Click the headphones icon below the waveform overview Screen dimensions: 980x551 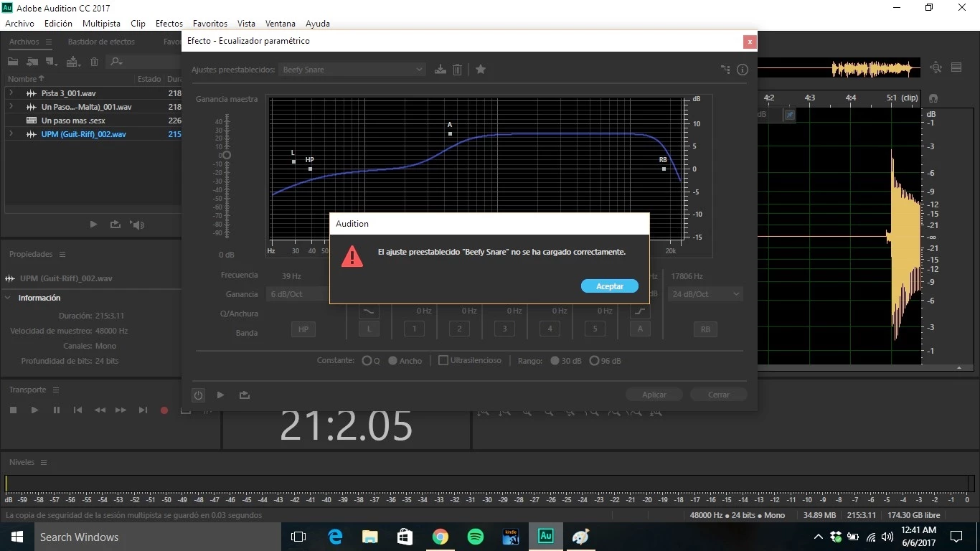[933, 98]
